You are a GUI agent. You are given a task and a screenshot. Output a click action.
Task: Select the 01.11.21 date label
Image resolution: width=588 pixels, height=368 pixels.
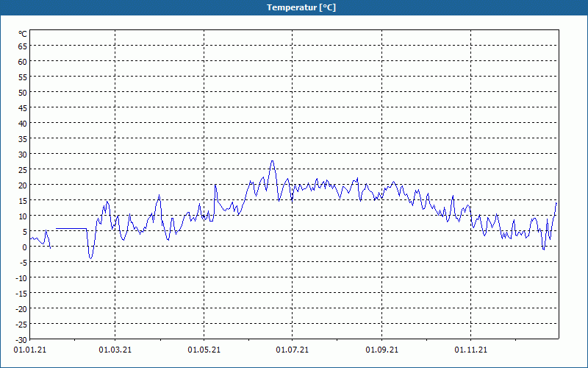coord(470,350)
